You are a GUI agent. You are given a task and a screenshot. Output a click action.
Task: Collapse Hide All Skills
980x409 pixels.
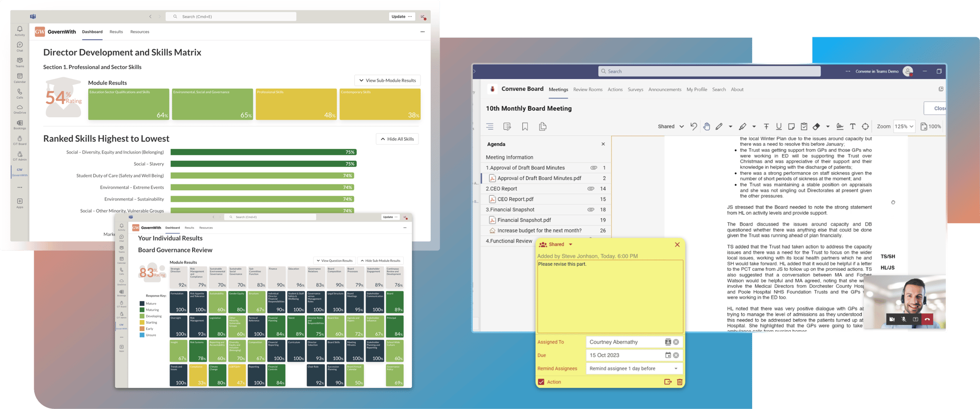point(397,139)
